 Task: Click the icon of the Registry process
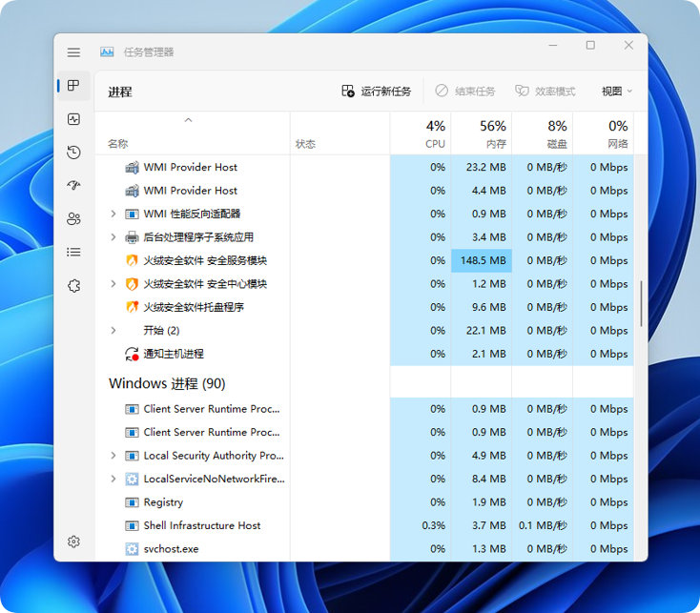click(132, 502)
